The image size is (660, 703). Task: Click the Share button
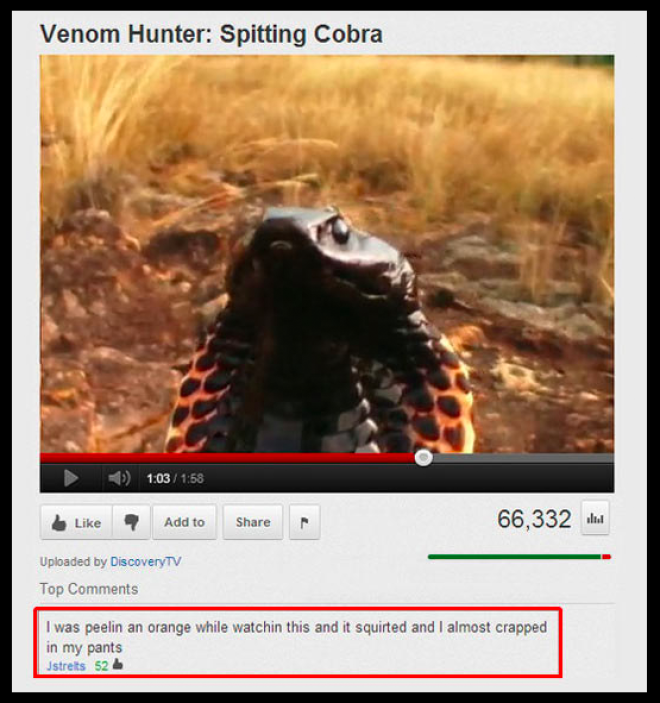pyautogui.click(x=253, y=522)
